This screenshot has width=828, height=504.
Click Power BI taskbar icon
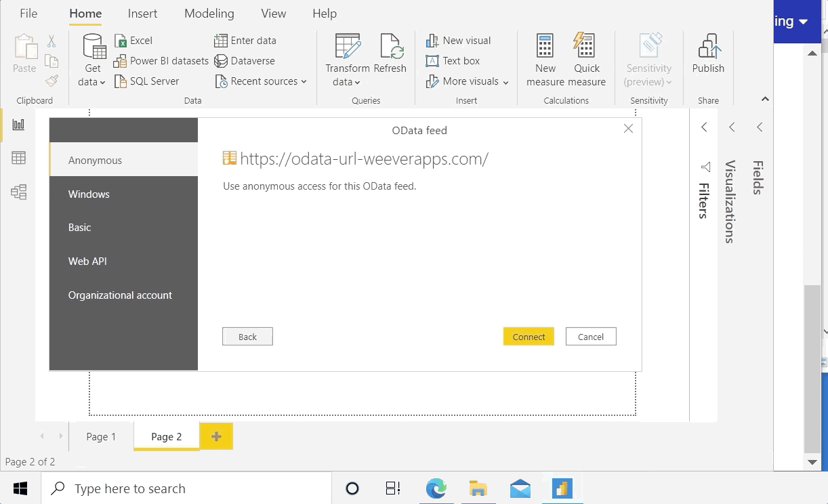[562, 488]
